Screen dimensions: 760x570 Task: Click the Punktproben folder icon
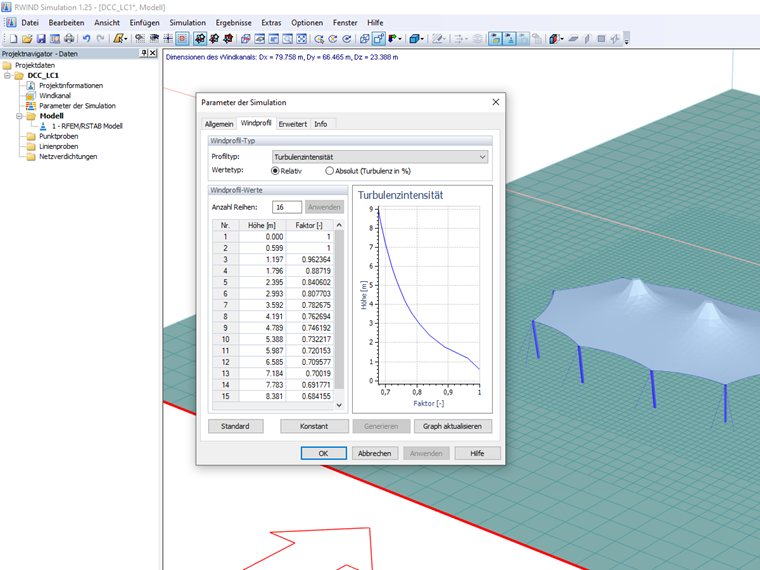click(x=31, y=136)
